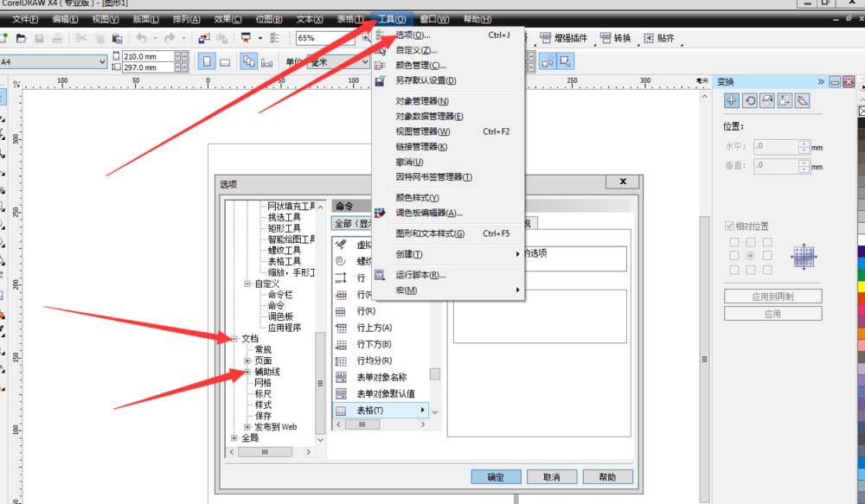The height and width of the screenshot is (504, 865).
Task: Click the 表单对象名称 icon in command list
Action: click(341, 377)
